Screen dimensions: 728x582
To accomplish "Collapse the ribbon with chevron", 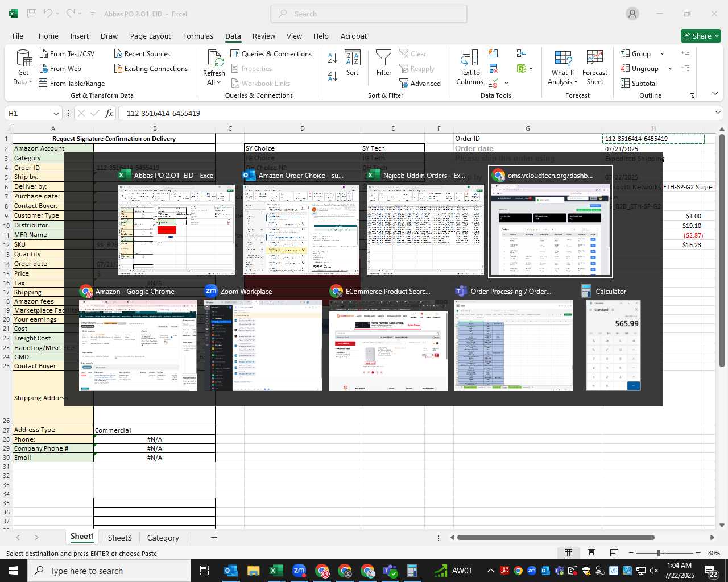I will pyautogui.click(x=715, y=94).
